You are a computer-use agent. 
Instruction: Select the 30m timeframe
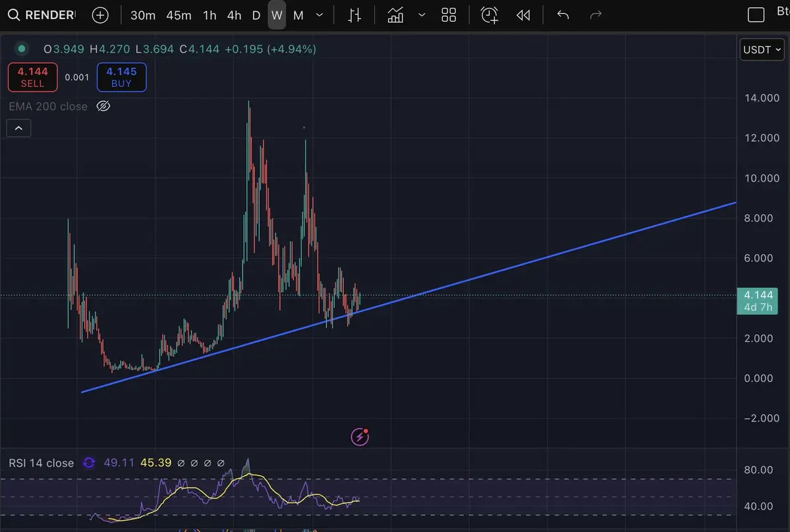point(142,16)
